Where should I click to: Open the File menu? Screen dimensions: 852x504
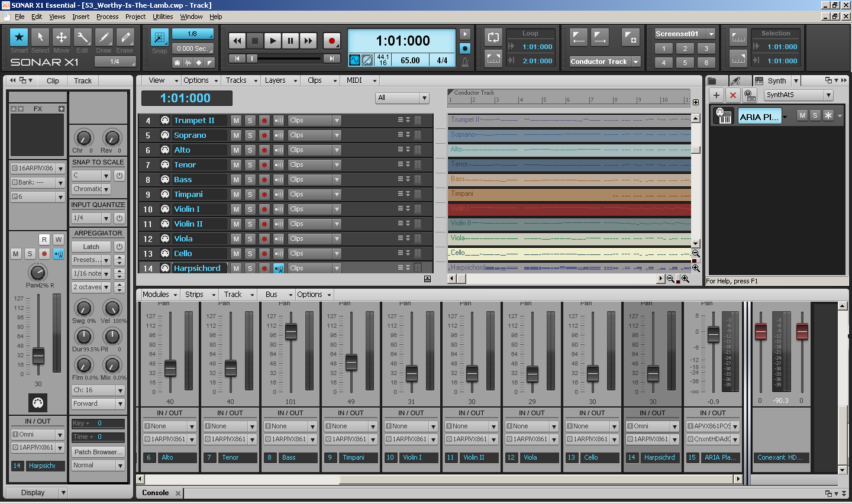[20, 17]
